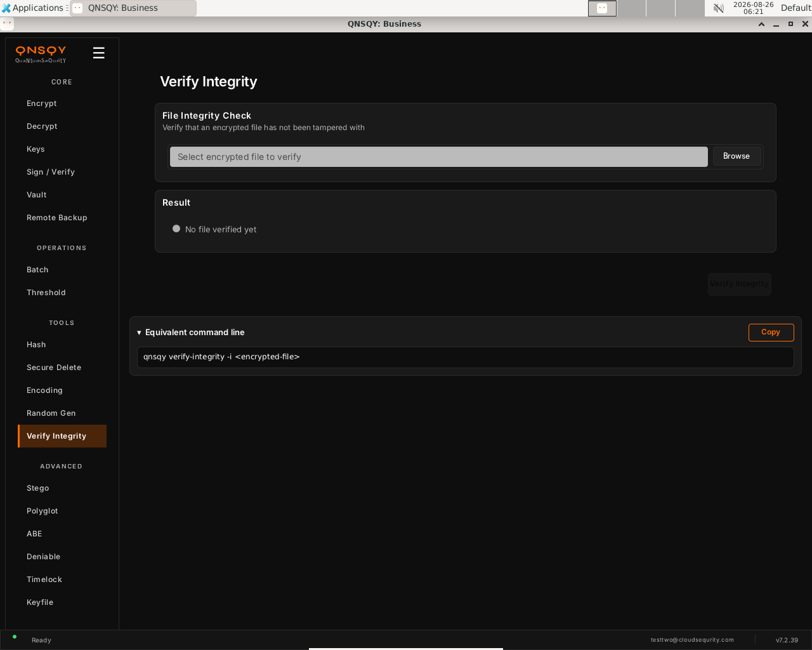Viewport: 812px width, 650px height.
Task: Shade the window with the up-arrow button
Action: [x=761, y=24]
